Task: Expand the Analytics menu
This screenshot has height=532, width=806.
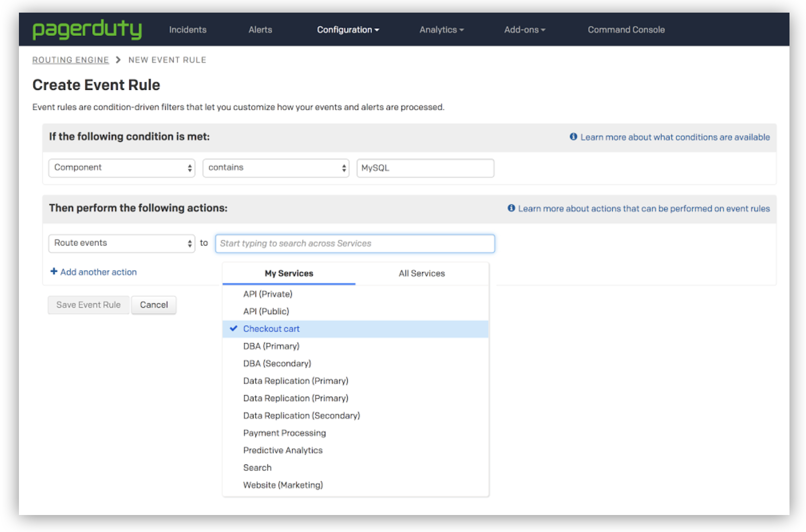Action: pos(441,30)
